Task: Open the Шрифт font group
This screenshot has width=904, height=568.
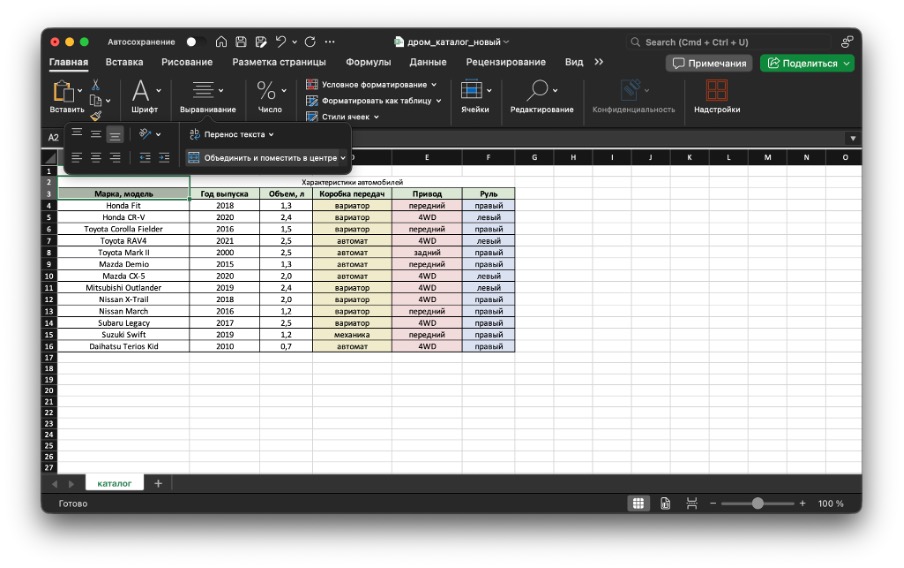Action: click(144, 96)
